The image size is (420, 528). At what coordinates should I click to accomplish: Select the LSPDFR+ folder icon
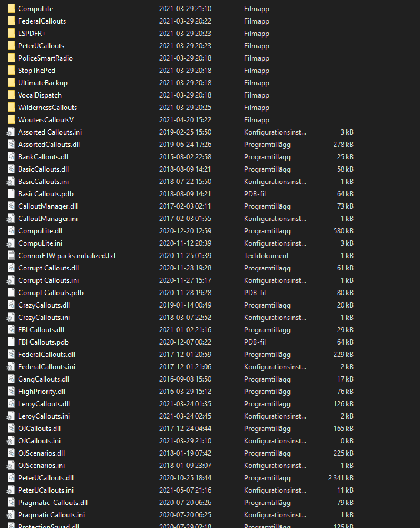[11, 34]
